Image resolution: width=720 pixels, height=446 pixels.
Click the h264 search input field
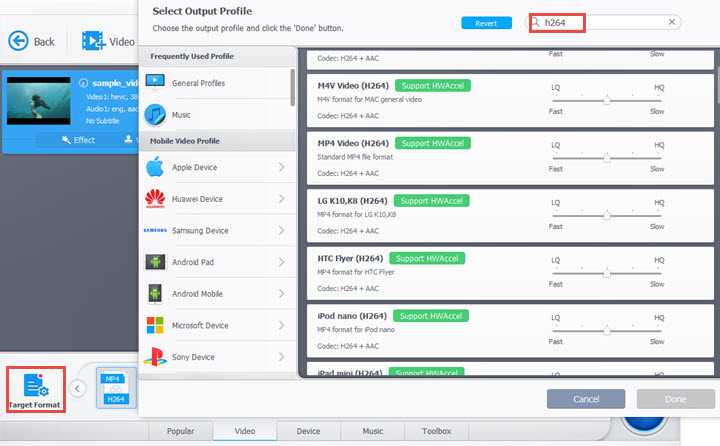(x=602, y=22)
